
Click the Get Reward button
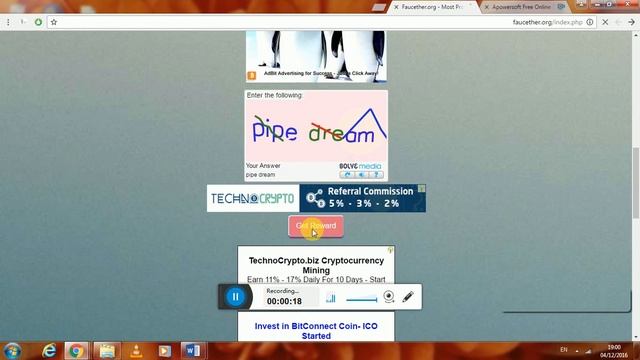(316, 226)
